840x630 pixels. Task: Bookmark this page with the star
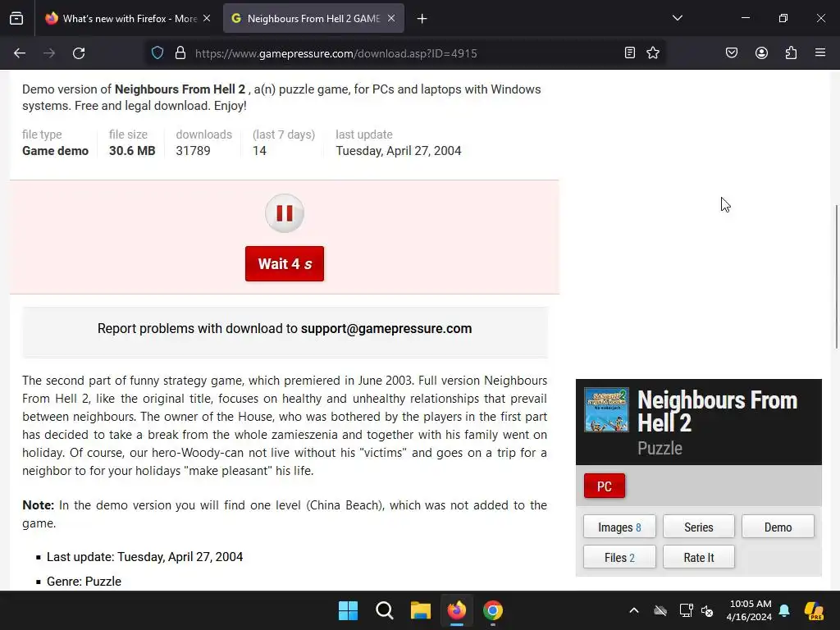click(653, 52)
